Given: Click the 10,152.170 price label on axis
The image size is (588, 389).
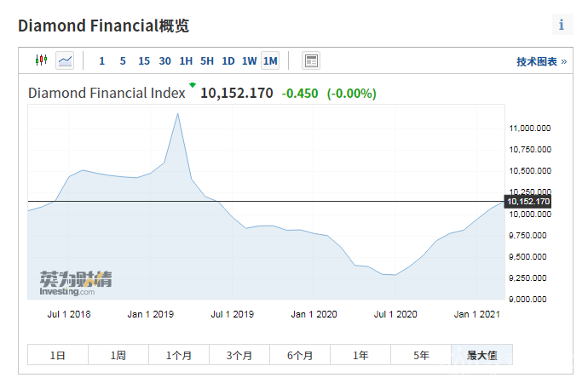Looking at the screenshot, I should pos(528,202).
